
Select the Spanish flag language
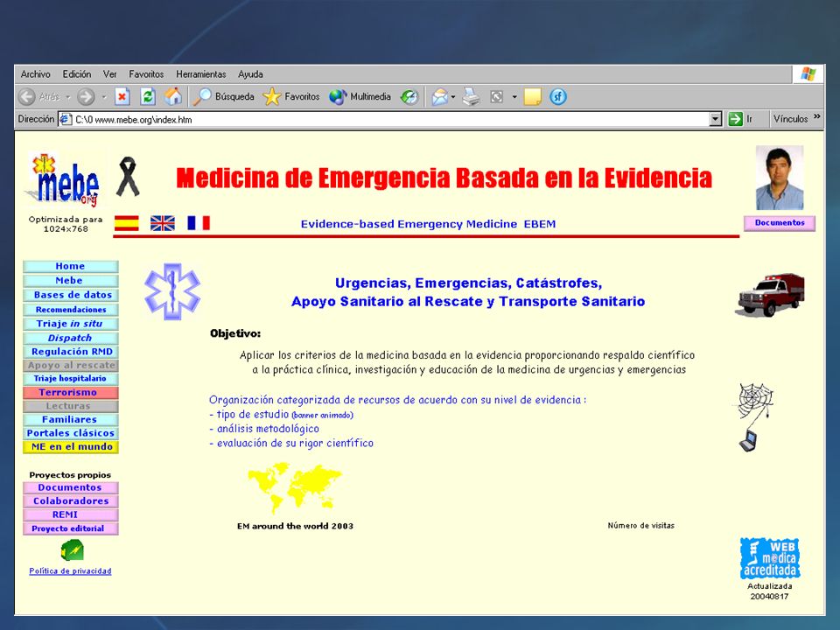(126, 223)
